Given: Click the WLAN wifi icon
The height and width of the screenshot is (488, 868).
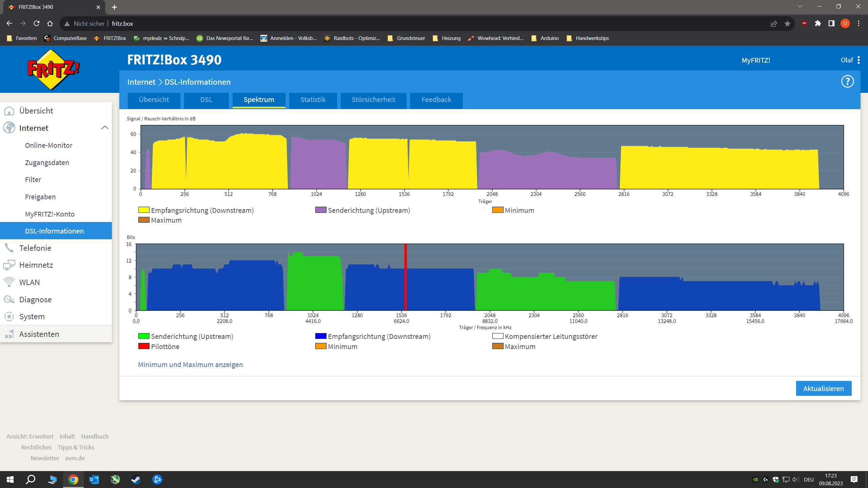Looking at the screenshot, I should (9, 282).
